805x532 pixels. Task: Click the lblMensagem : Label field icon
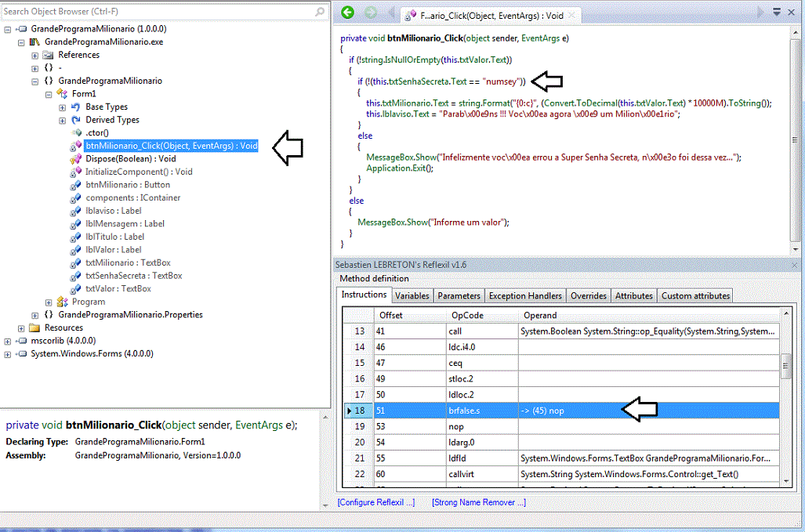coord(76,223)
